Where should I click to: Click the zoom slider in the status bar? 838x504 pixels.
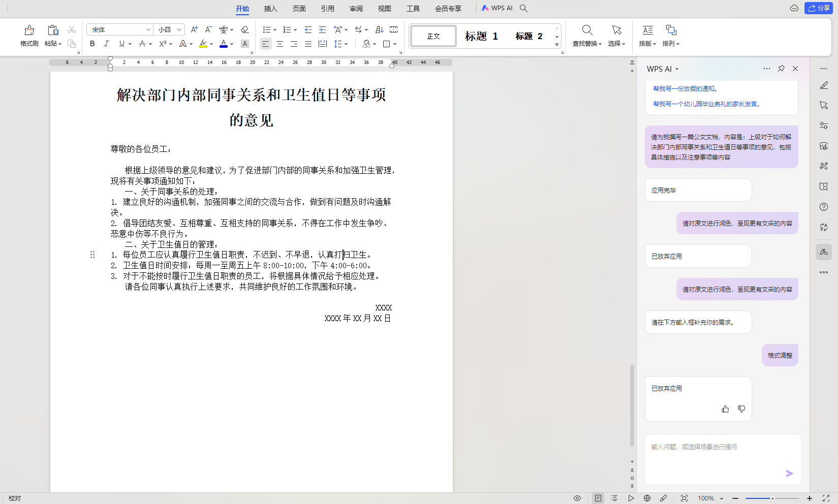click(772, 498)
